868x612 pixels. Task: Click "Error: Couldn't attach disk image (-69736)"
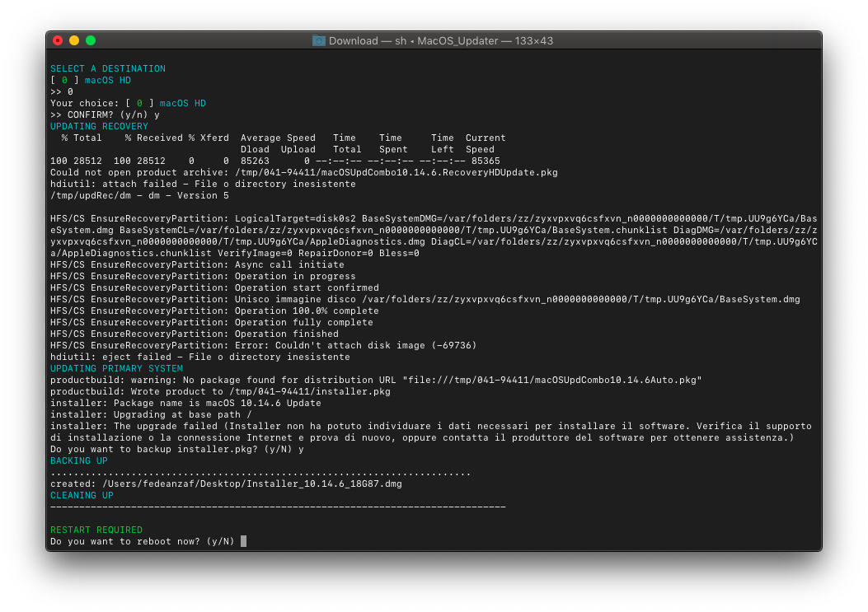pyautogui.click(x=355, y=346)
